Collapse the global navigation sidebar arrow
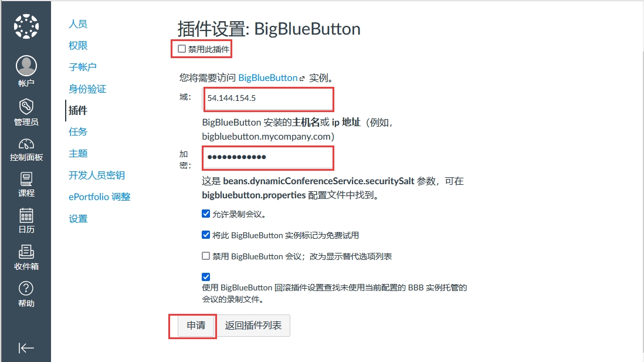 (26, 348)
